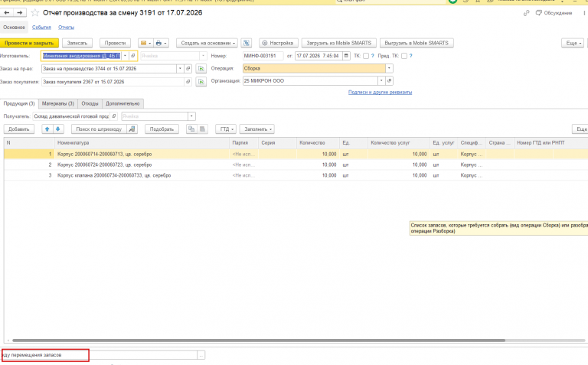The width and height of the screenshot is (588, 365).
Task: Move row down with blue arrow
Action: [x=57, y=129]
